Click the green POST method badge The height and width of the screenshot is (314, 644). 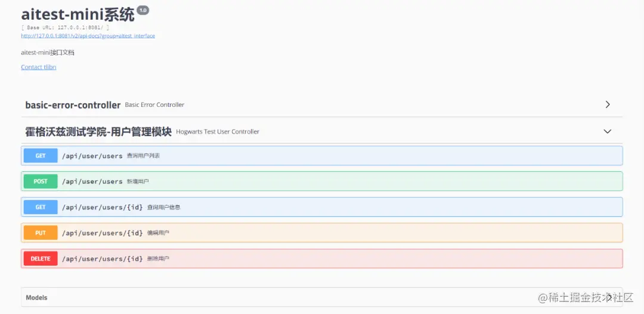[41, 181]
